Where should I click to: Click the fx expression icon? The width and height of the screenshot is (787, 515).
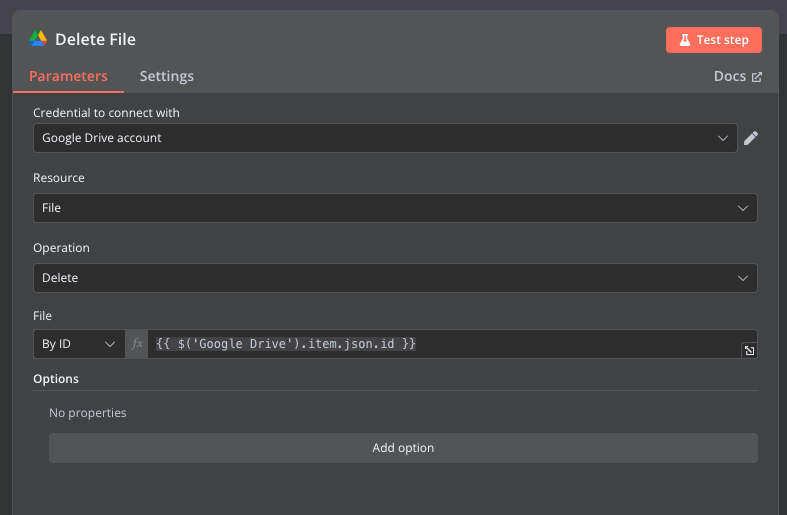(x=138, y=344)
